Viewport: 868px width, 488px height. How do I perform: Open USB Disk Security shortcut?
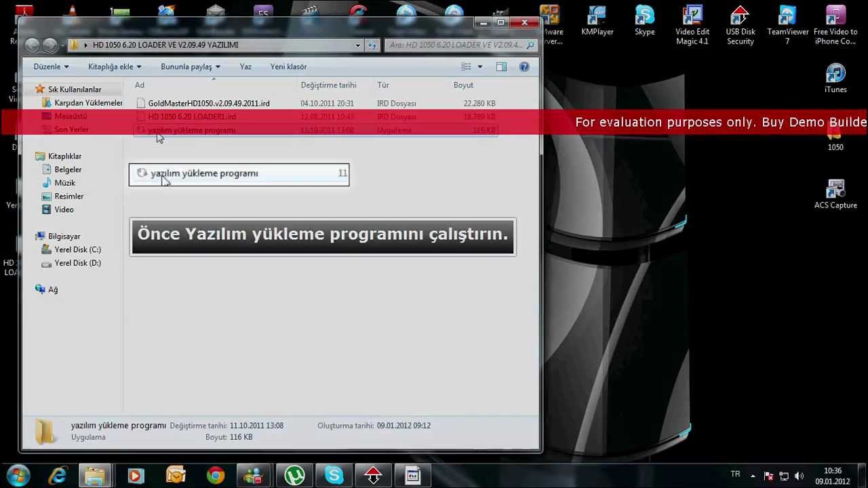pos(740,26)
